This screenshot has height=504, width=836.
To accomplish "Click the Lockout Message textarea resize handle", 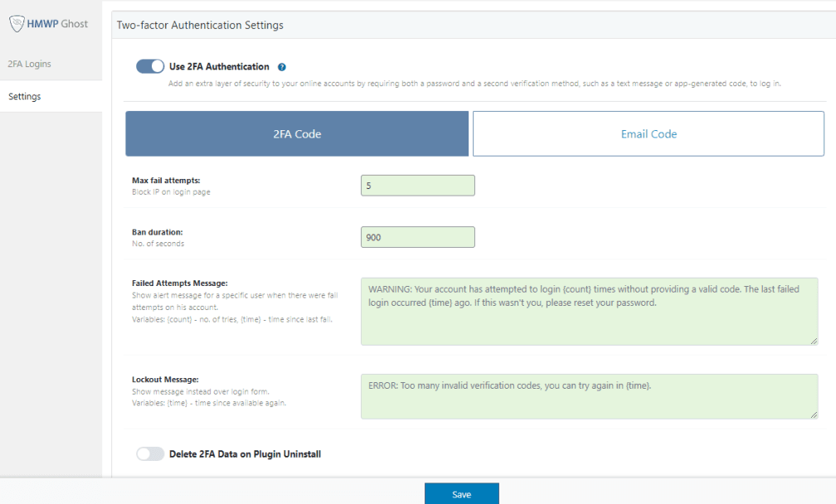I will pos(814,414).
